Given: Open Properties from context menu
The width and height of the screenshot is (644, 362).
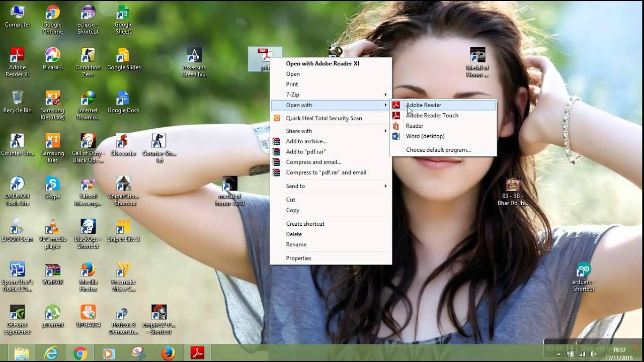Looking at the screenshot, I should tap(331, 258).
